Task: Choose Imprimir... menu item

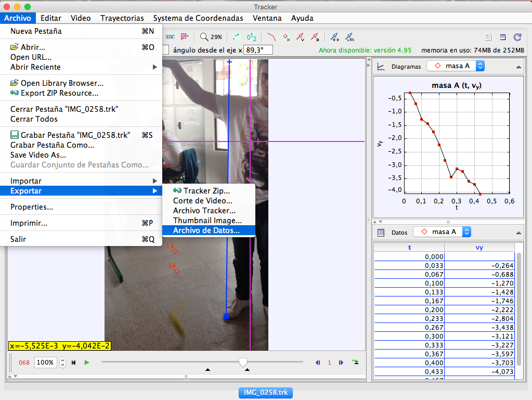Action: click(81, 223)
